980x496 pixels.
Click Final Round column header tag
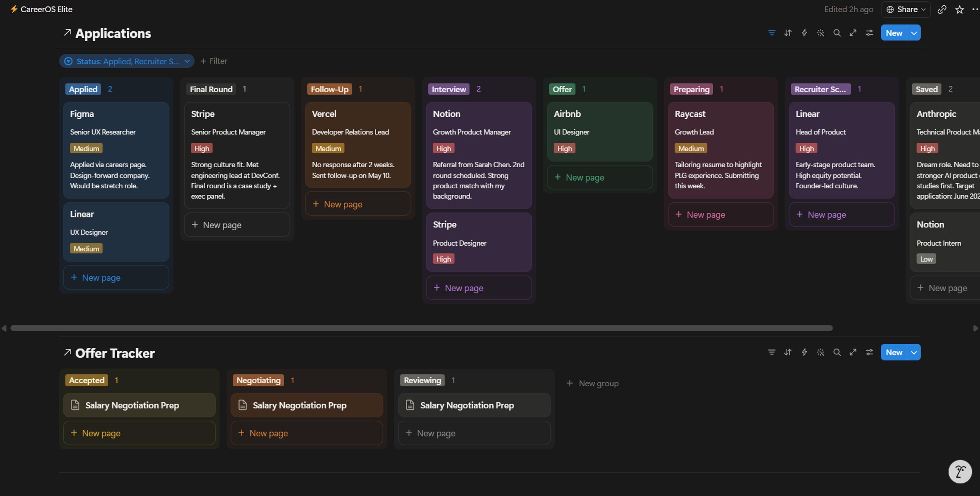coord(211,89)
